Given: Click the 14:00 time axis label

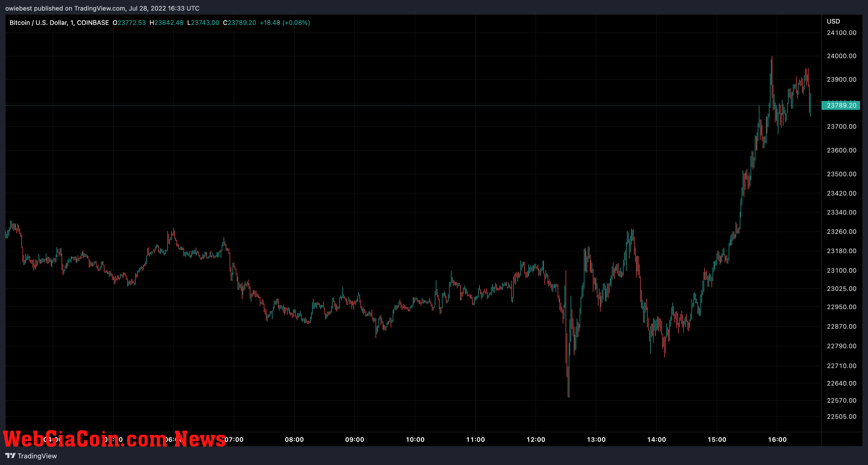Looking at the screenshot, I should [656, 439].
